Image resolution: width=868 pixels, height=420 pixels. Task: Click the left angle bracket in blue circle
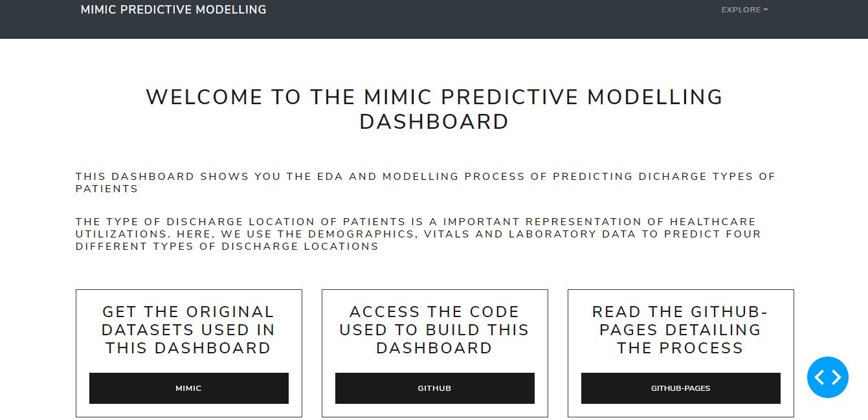[x=819, y=377]
